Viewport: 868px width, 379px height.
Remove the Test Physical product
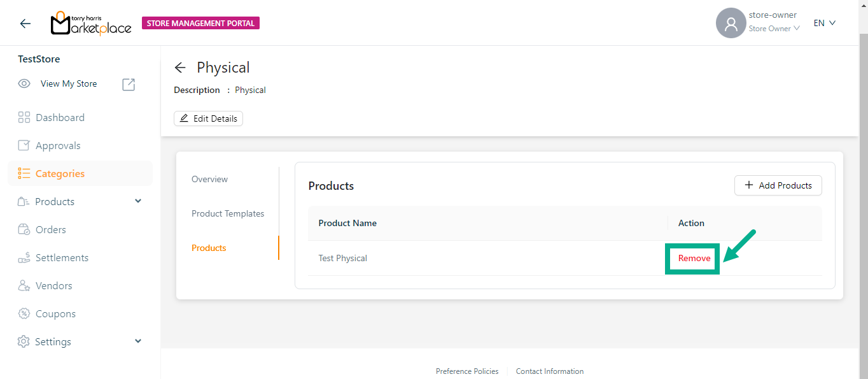pos(694,258)
